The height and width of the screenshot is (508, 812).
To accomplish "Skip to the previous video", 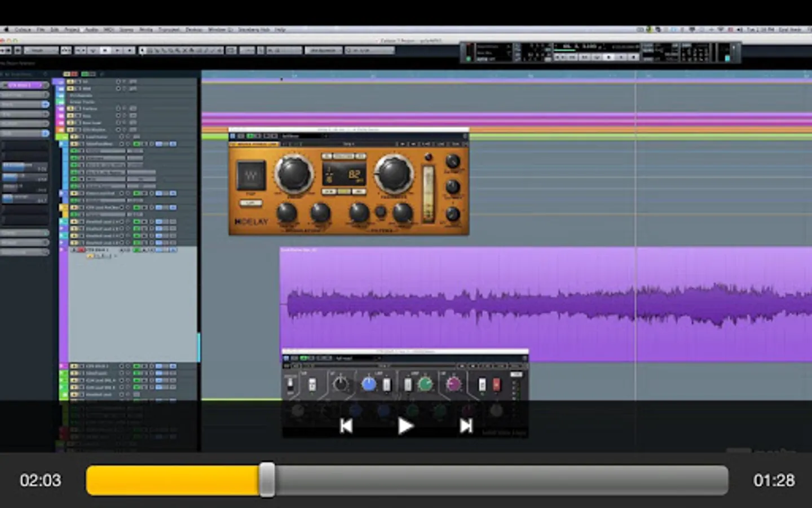I will coord(346,426).
